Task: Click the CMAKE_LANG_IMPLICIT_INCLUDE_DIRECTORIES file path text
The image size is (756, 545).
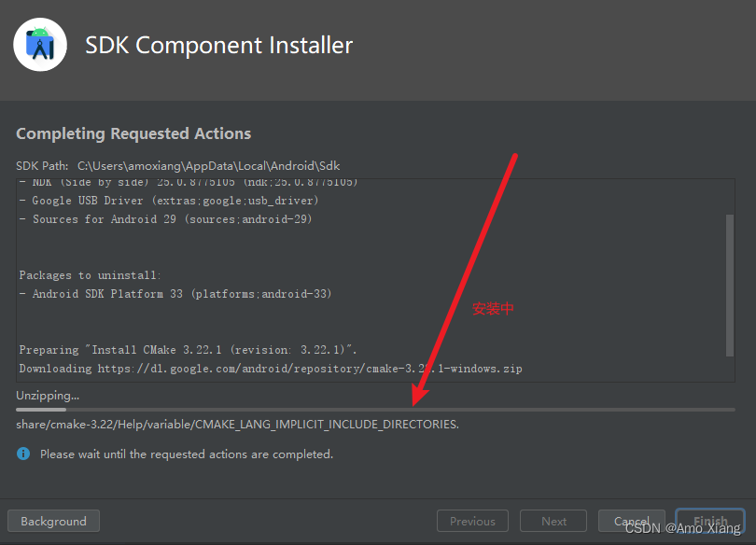Action: click(x=237, y=425)
